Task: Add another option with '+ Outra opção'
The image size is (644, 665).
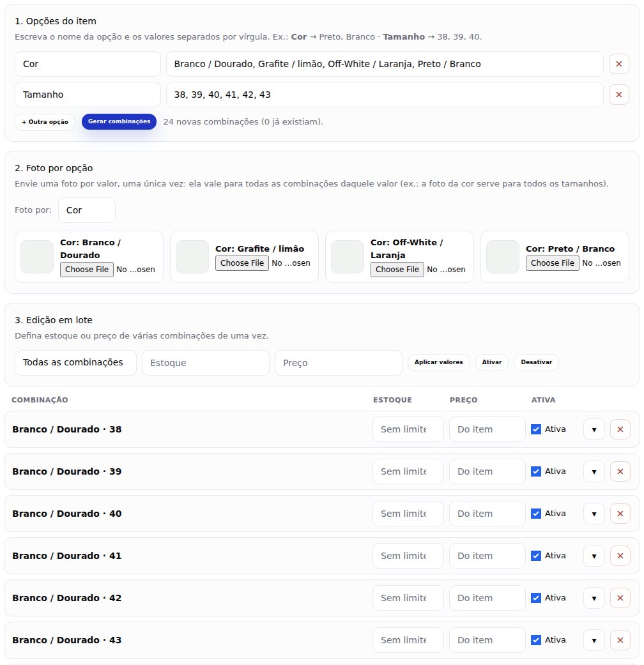Action: pyautogui.click(x=45, y=122)
